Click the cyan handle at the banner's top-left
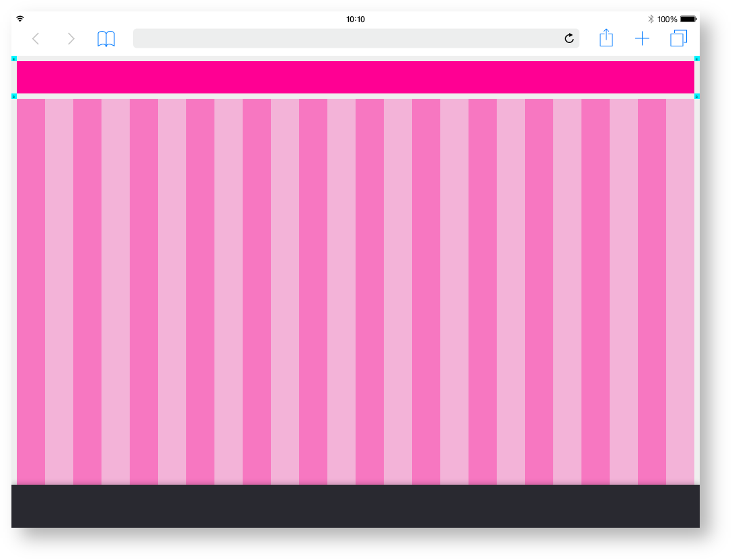 pyautogui.click(x=14, y=59)
